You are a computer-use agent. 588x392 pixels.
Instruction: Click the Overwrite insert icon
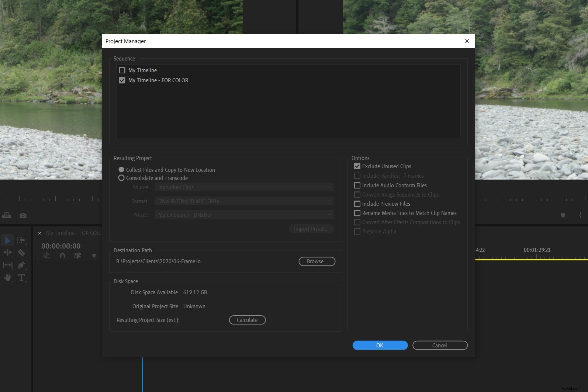(x=7, y=215)
